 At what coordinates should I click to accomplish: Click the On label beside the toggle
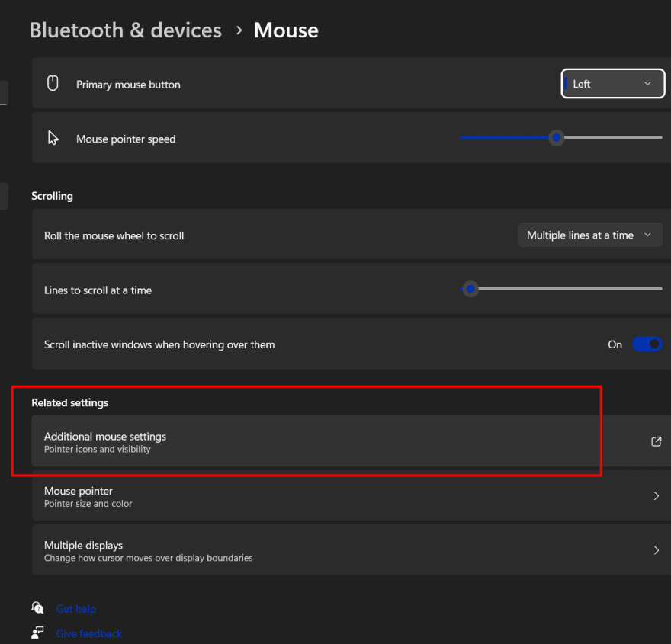615,344
